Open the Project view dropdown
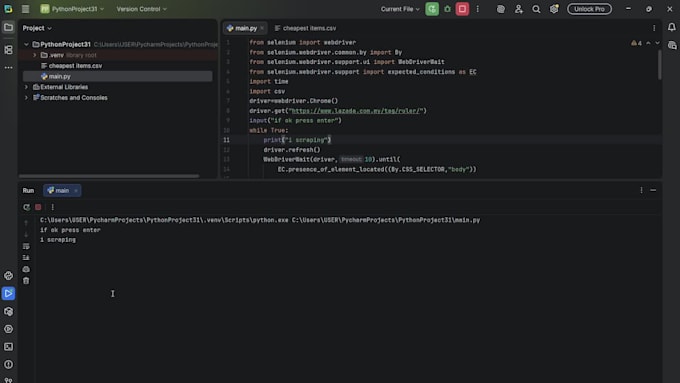This screenshot has width=680, height=383. [37, 28]
